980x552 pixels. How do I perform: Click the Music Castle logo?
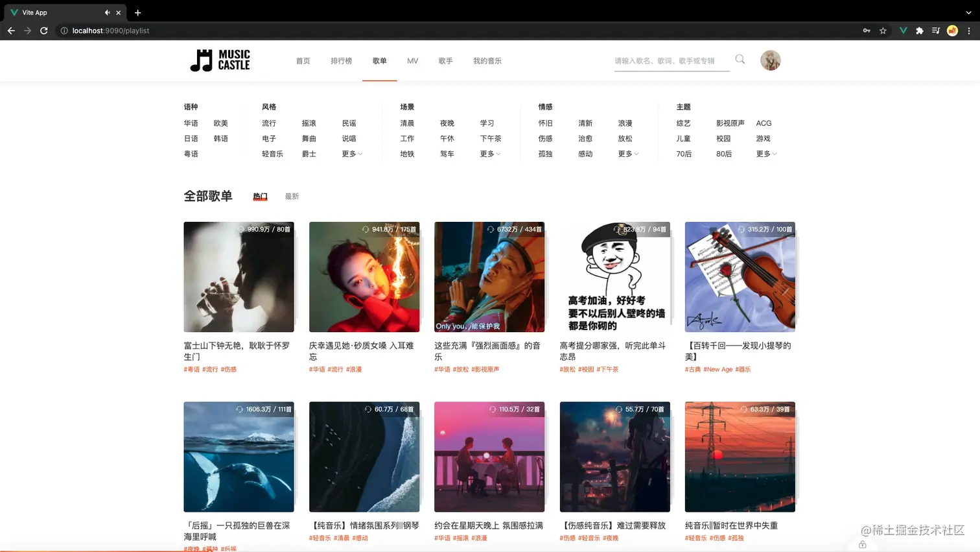point(220,60)
